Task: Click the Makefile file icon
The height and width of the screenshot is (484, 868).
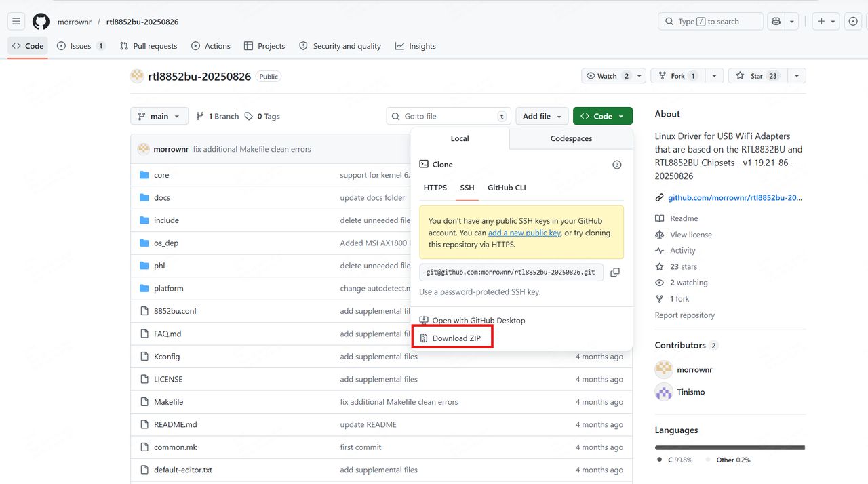Action: pos(144,402)
